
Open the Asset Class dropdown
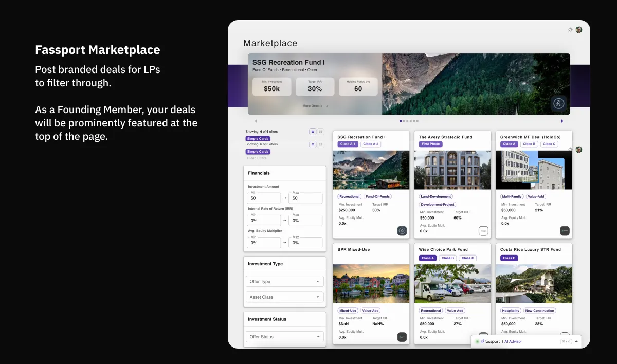[285, 297]
